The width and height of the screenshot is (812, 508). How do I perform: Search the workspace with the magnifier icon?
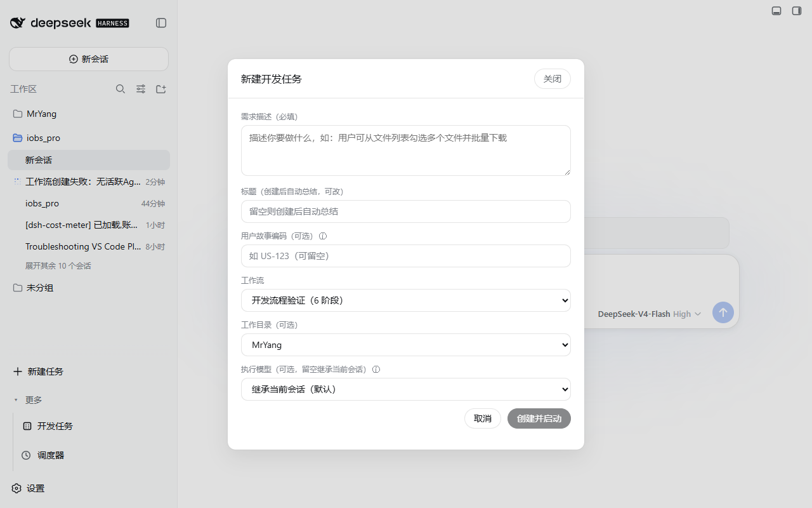[121, 89]
